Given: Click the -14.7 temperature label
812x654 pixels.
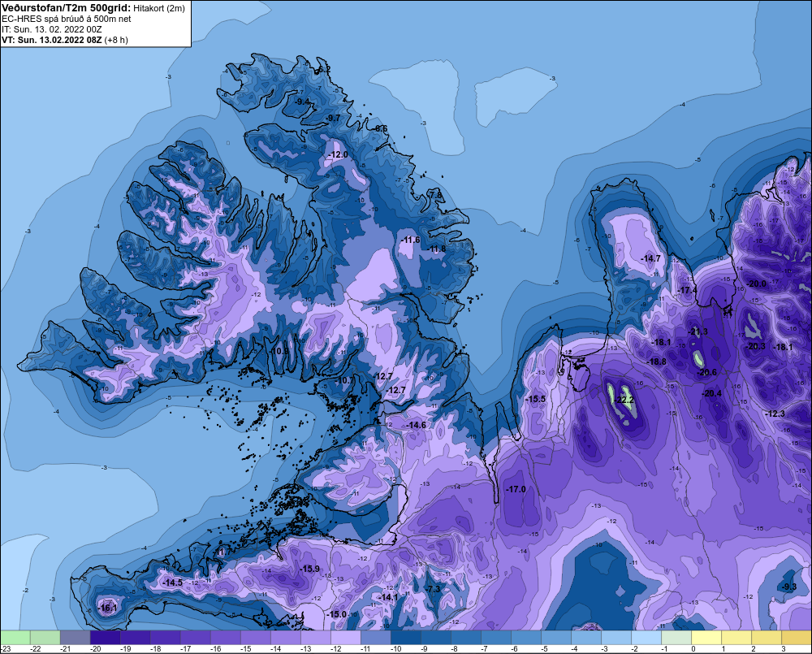Looking at the screenshot, I should [x=650, y=258].
